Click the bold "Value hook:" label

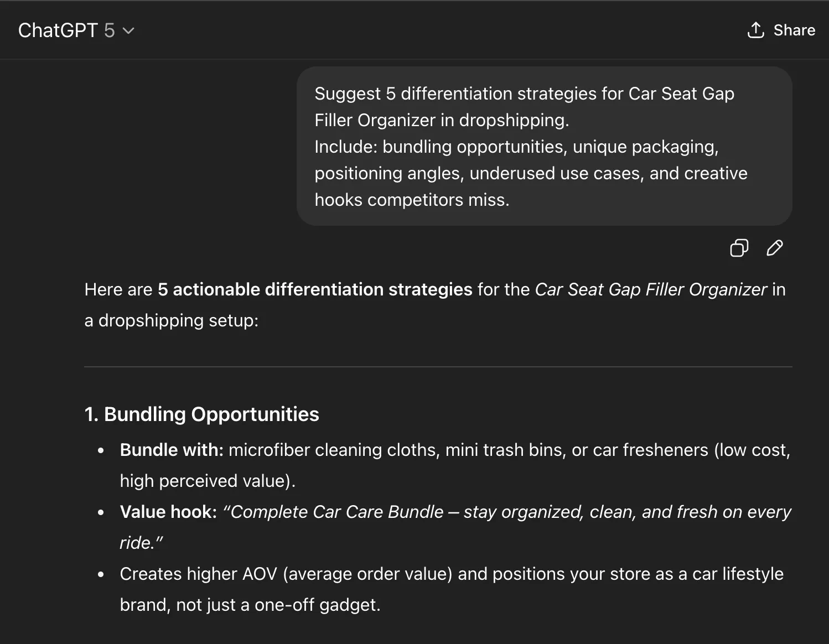[x=168, y=512]
